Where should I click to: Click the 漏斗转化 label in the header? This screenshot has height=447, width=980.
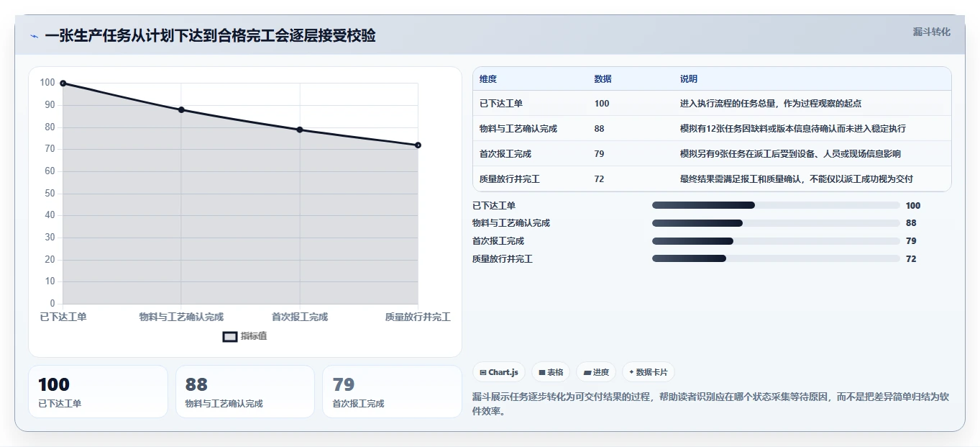(931, 32)
